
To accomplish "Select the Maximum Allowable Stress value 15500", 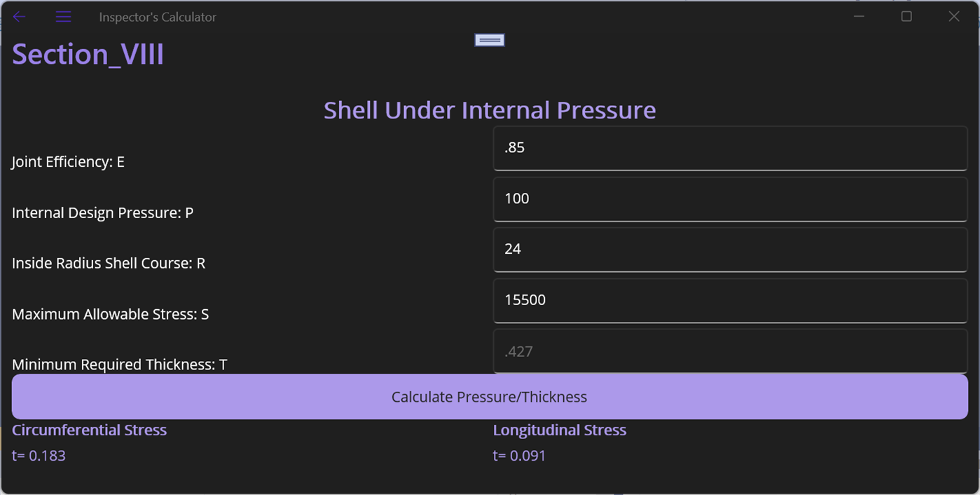I will [x=730, y=300].
